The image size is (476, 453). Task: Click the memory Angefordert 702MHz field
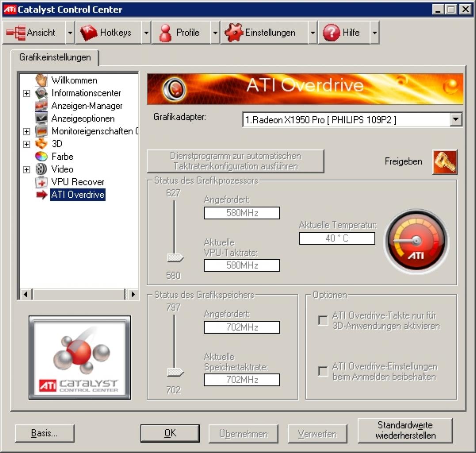[242, 327]
